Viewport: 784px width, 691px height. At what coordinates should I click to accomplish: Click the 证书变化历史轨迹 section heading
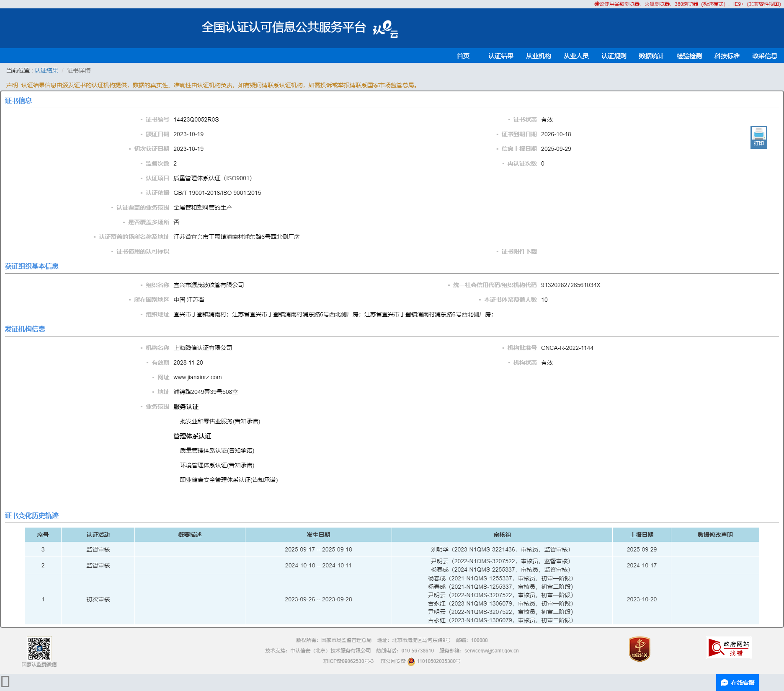point(32,515)
